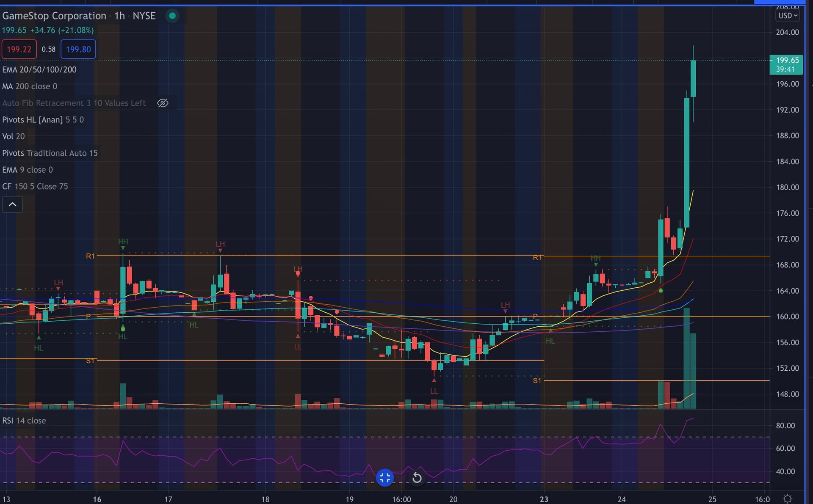Click the reset chart view icon
Image resolution: width=813 pixels, height=504 pixels.
tap(417, 478)
